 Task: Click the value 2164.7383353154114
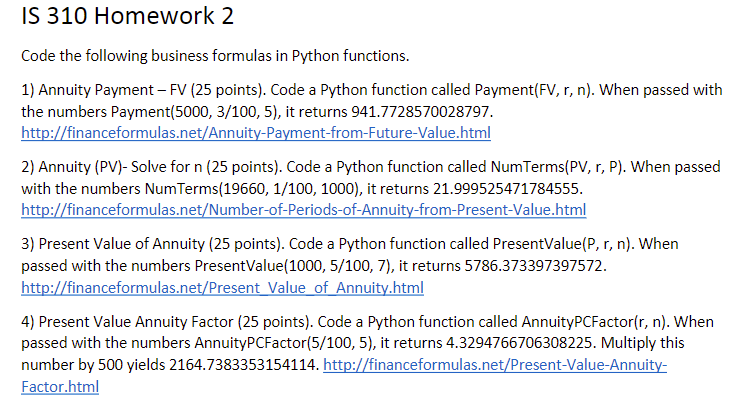click(x=244, y=365)
